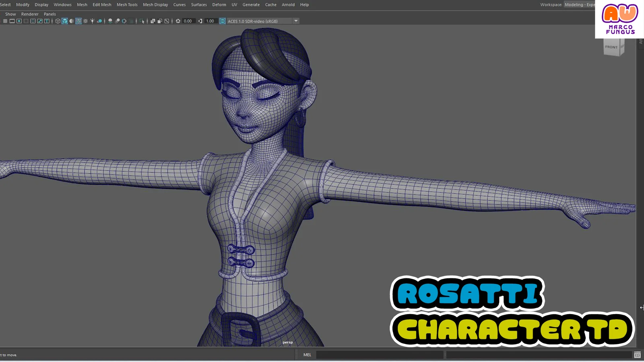The image size is (644, 362).
Task: Open the Arnold menu from the menu bar
Action: coord(288,4)
